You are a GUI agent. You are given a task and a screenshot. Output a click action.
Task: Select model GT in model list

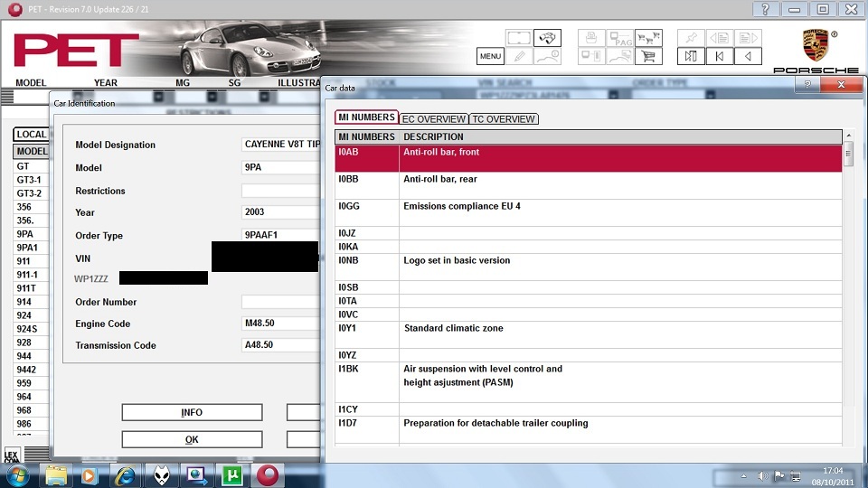pyautogui.click(x=31, y=166)
